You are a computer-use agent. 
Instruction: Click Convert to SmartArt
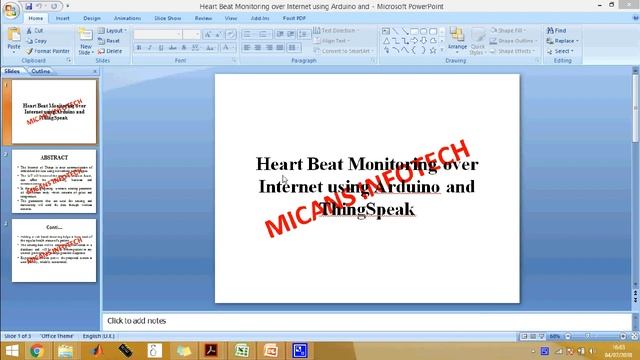344,51
